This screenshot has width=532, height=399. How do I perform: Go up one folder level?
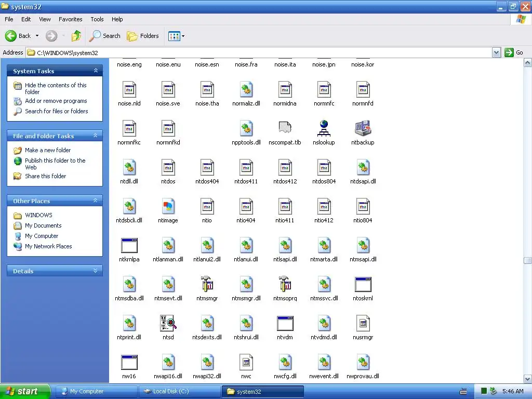tap(76, 36)
